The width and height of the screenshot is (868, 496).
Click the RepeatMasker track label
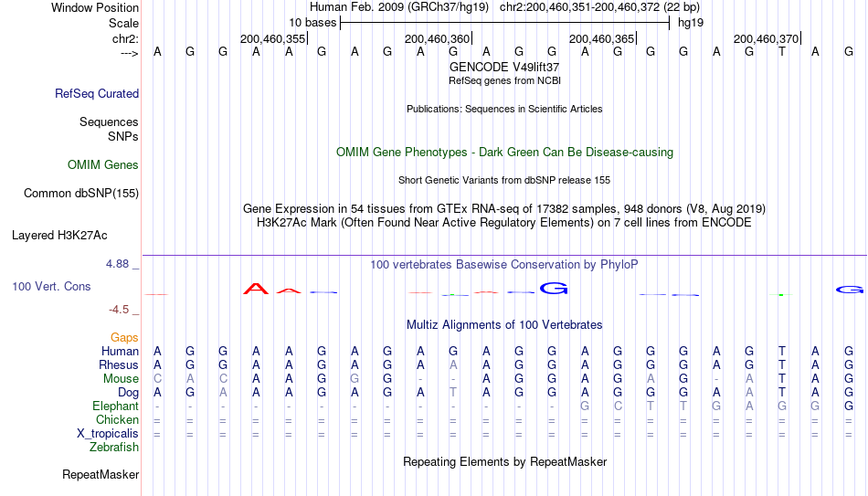[x=101, y=474]
